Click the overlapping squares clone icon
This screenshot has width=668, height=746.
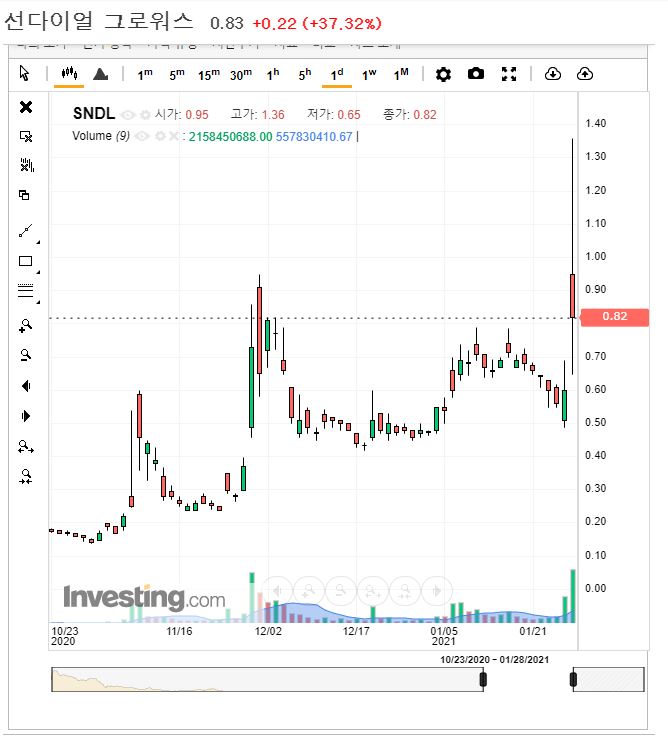coord(24,195)
